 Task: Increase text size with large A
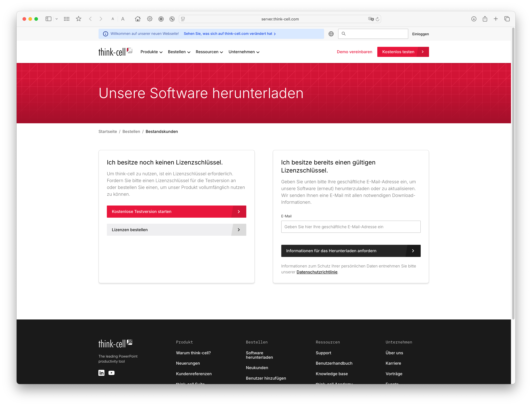tap(123, 19)
